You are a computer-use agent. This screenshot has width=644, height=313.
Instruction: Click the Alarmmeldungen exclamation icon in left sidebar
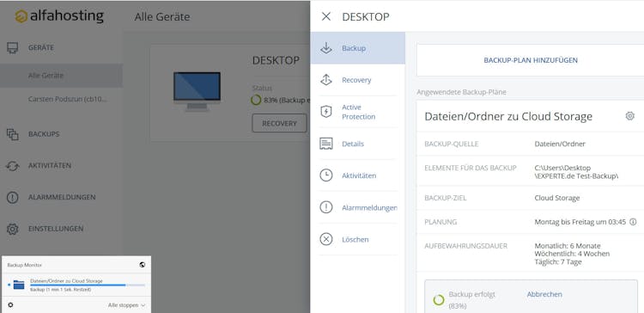[13, 198]
